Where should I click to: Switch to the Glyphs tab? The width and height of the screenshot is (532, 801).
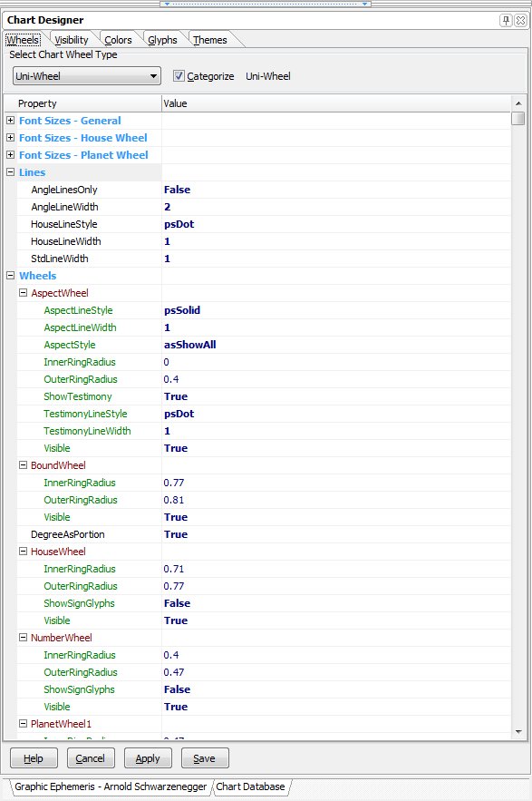162,40
